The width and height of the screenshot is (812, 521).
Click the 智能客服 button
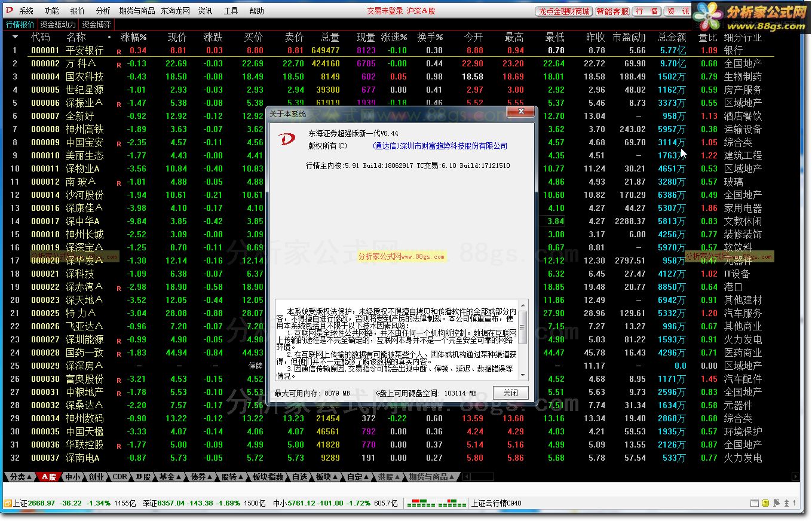click(x=612, y=11)
